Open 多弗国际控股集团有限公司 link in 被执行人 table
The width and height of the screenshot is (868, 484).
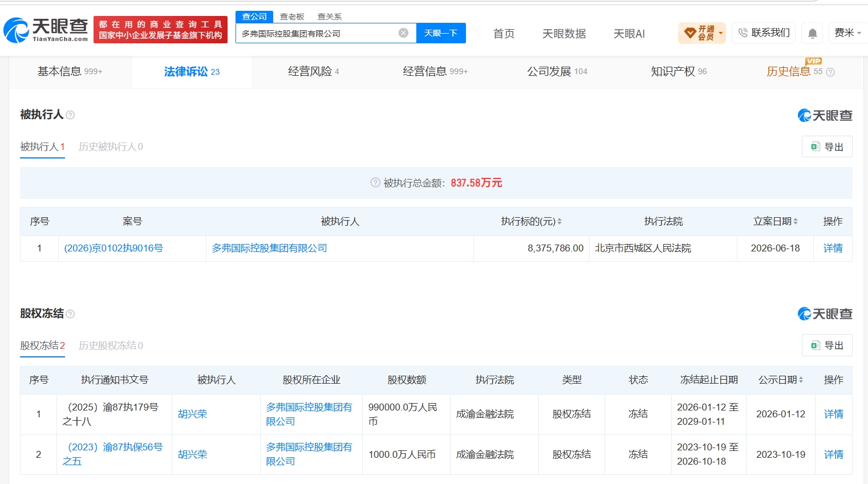click(x=269, y=248)
